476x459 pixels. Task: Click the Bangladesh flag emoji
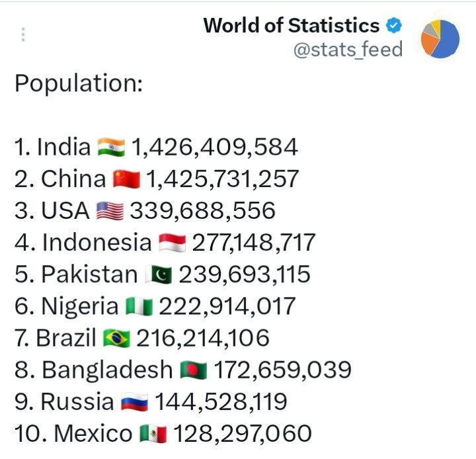click(x=194, y=370)
